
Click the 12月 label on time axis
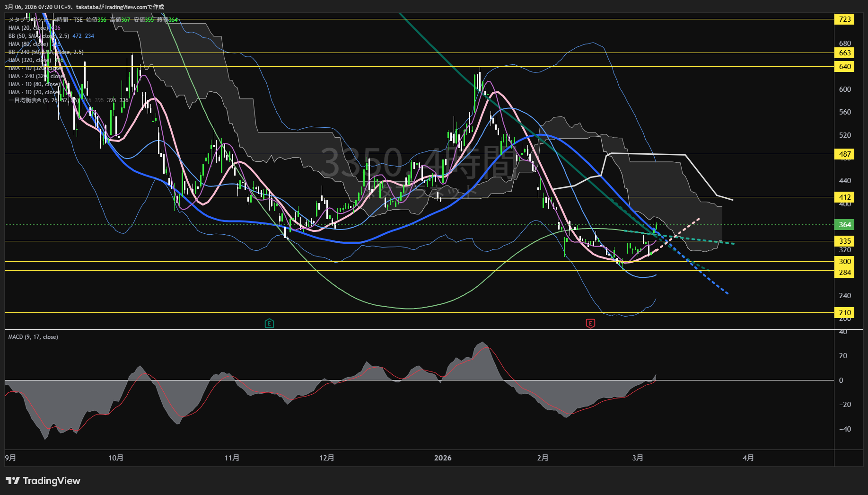click(x=327, y=458)
